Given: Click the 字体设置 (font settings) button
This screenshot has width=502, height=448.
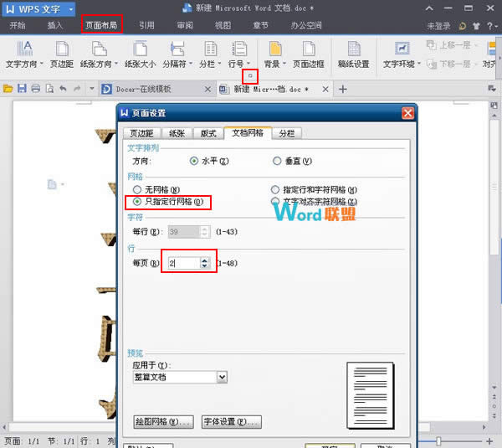Looking at the screenshot, I should point(232,421).
